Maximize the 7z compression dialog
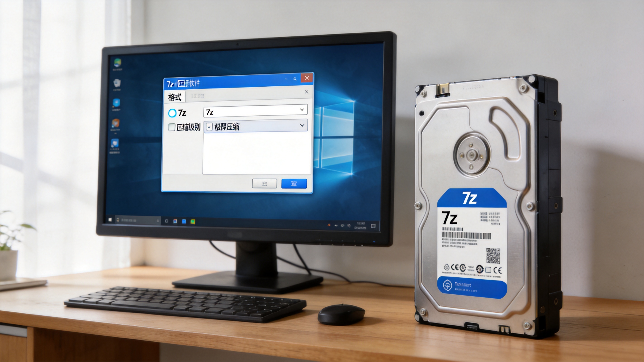Screen dimensions: 644x362 point(295,79)
